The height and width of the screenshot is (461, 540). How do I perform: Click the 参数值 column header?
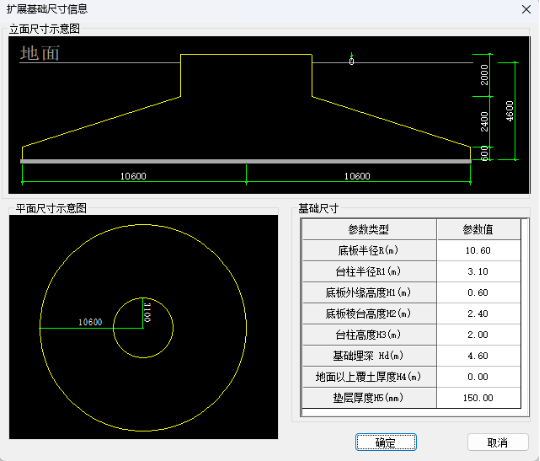tap(478, 229)
